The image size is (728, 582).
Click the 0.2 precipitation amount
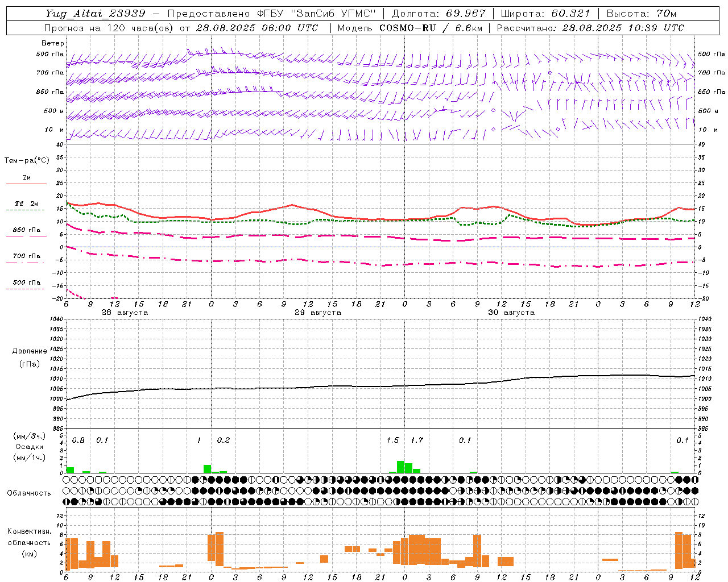point(224,440)
